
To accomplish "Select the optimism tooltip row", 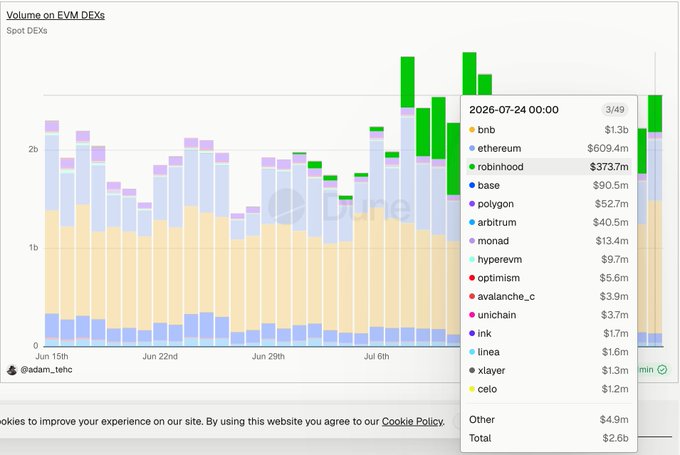I will [549, 278].
